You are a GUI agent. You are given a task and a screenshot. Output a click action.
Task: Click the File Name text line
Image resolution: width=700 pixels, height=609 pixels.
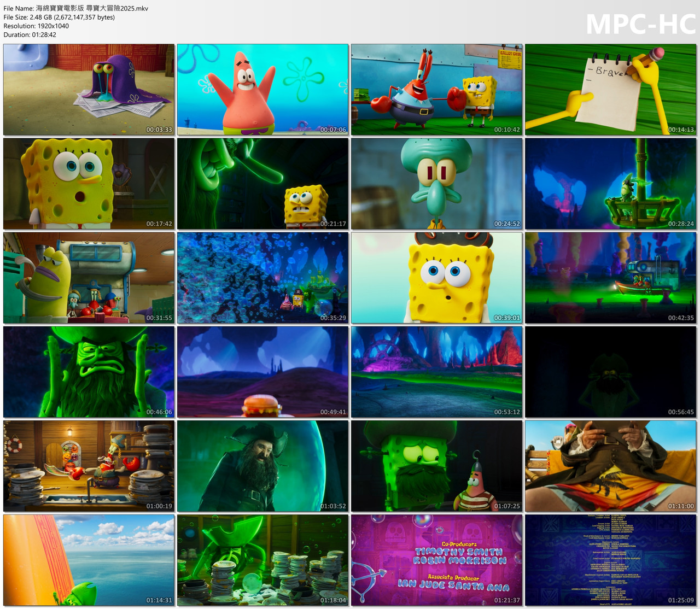click(x=76, y=8)
